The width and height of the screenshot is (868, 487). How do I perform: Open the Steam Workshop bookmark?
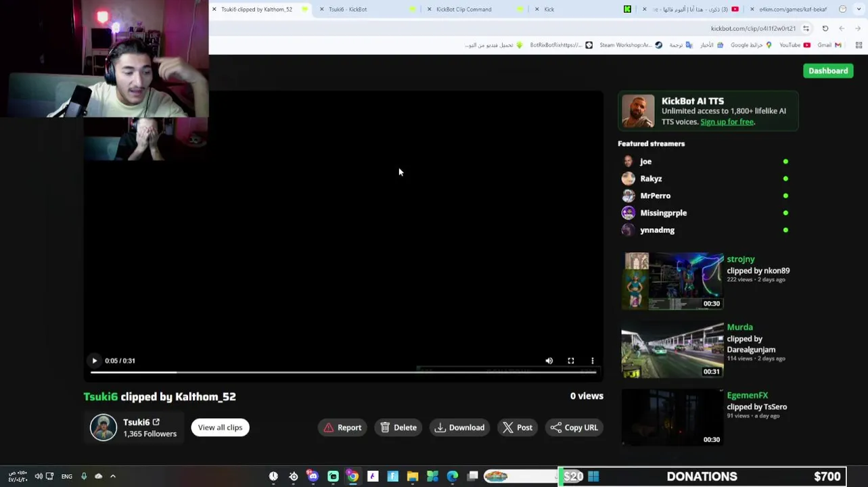click(631, 45)
